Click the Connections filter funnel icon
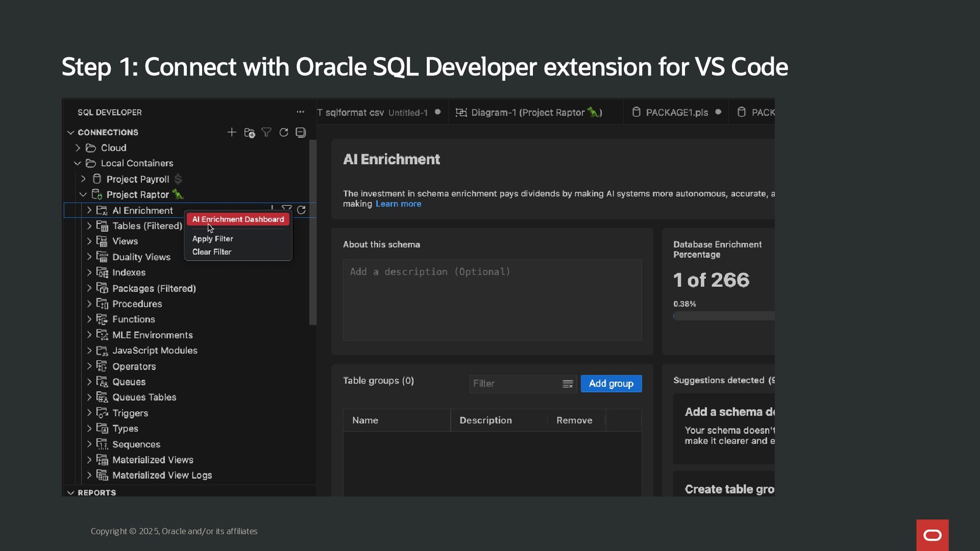The width and height of the screenshot is (980, 551). [x=266, y=133]
